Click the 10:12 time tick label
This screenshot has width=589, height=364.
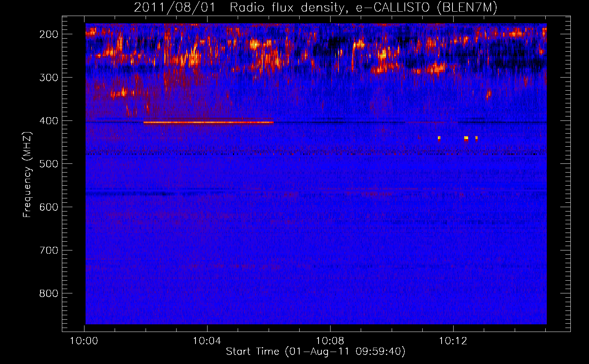[x=453, y=341]
